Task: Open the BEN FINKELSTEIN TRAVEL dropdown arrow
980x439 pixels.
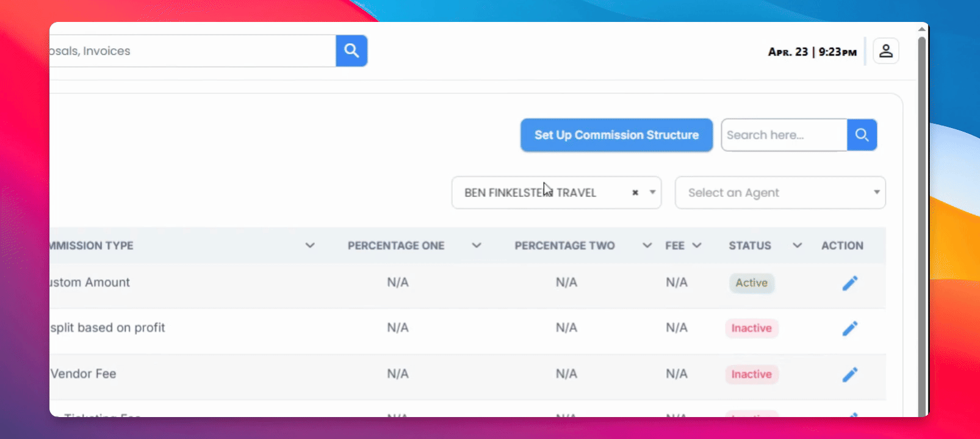Action: click(652, 192)
